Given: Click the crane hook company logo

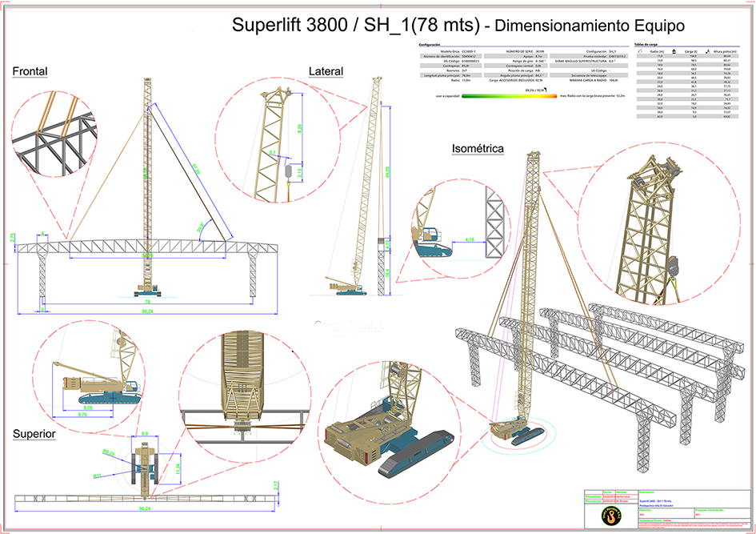Looking at the screenshot, I should pos(612,516).
